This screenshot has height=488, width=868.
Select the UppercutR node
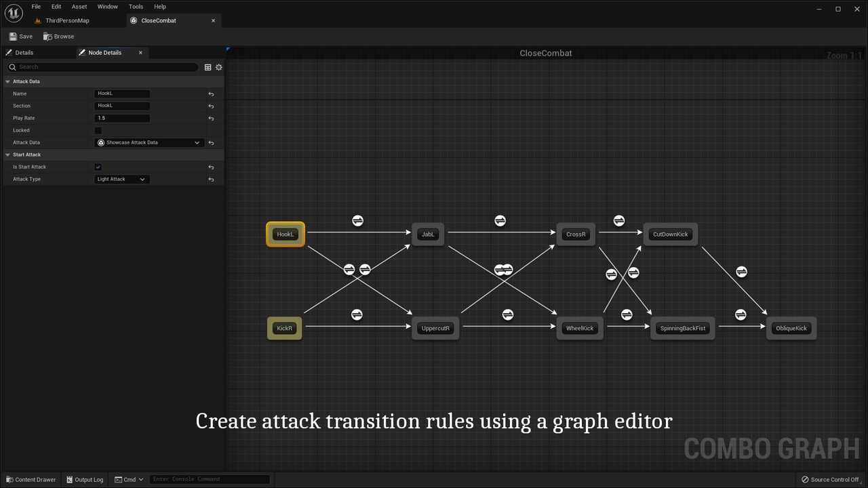(435, 328)
